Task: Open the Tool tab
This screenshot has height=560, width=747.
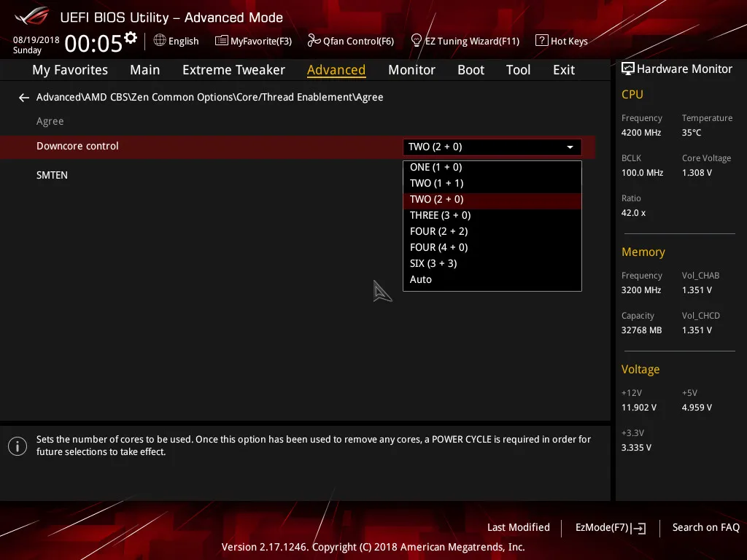Action: 518,70
